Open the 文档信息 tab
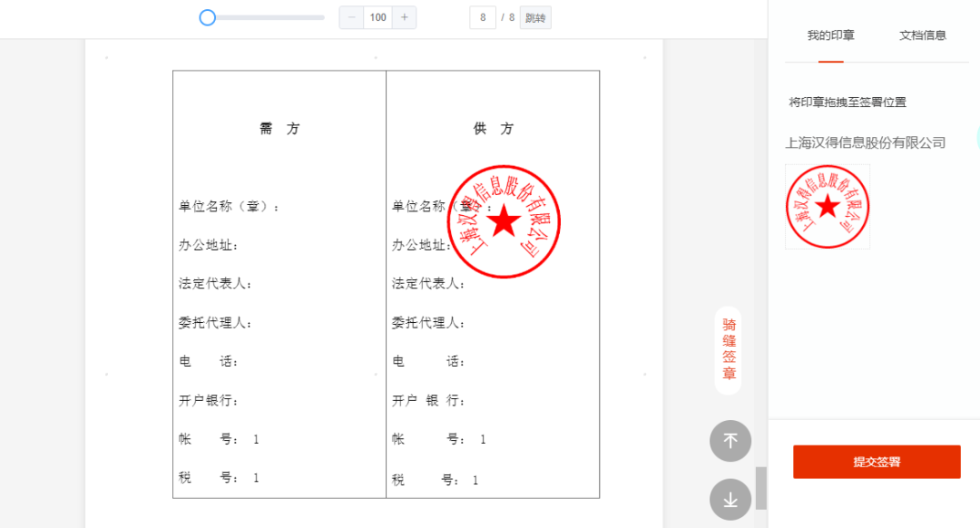 (x=922, y=35)
